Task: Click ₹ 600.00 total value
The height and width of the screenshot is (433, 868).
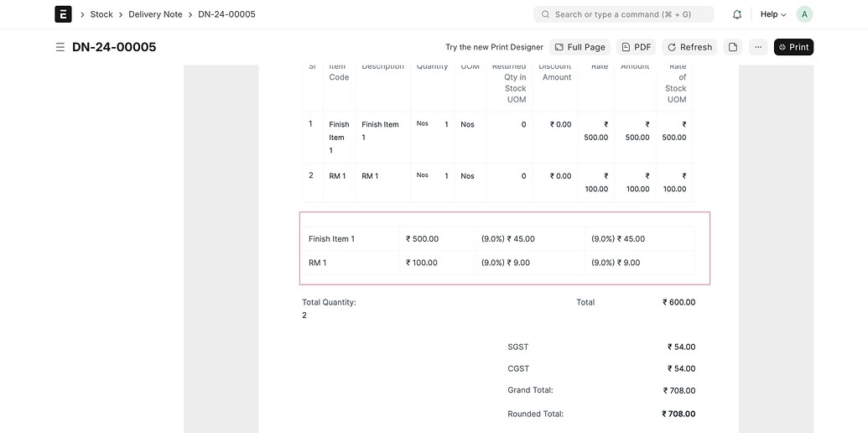Action: click(678, 302)
